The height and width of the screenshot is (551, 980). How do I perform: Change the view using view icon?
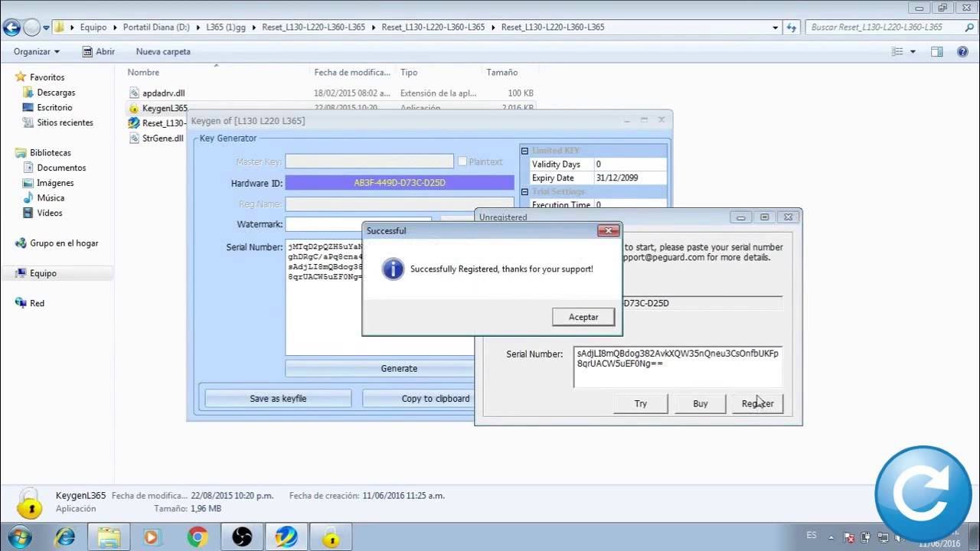[x=898, y=51]
